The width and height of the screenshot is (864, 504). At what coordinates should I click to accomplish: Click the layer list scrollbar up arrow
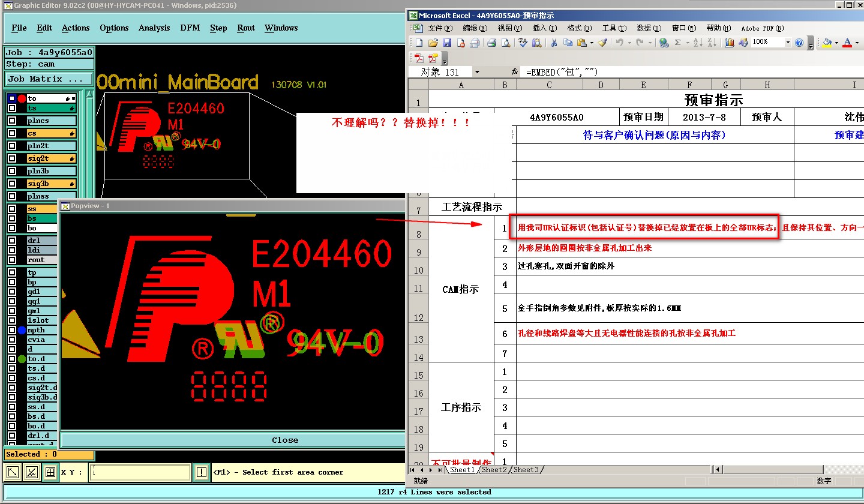(90, 95)
